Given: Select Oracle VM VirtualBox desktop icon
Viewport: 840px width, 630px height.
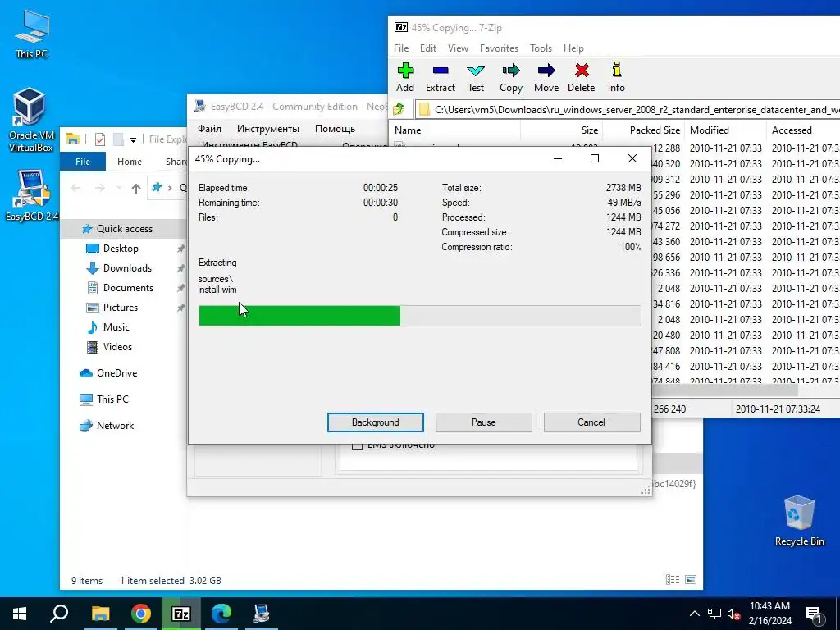Looking at the screenshot, I should click(31, 120).
